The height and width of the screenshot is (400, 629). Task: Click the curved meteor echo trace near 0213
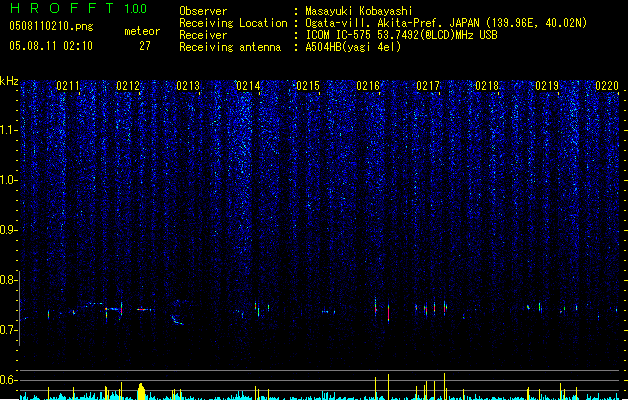177,320
